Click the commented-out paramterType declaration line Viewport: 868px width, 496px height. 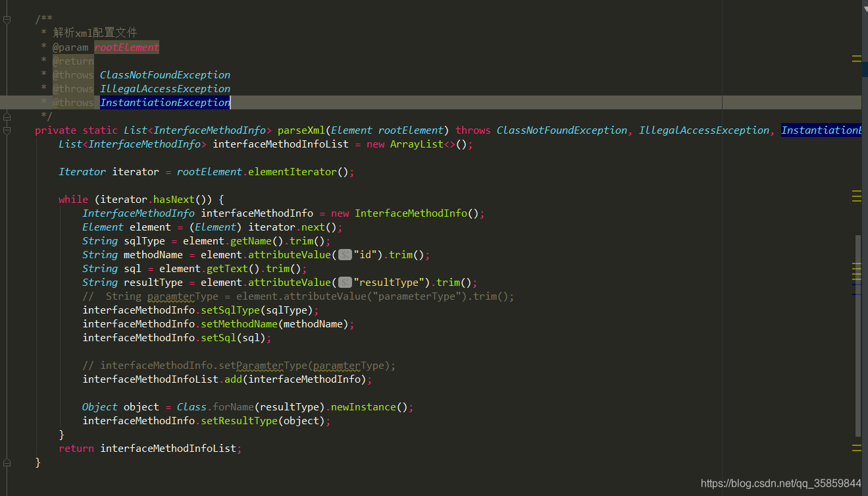point(298,296)
